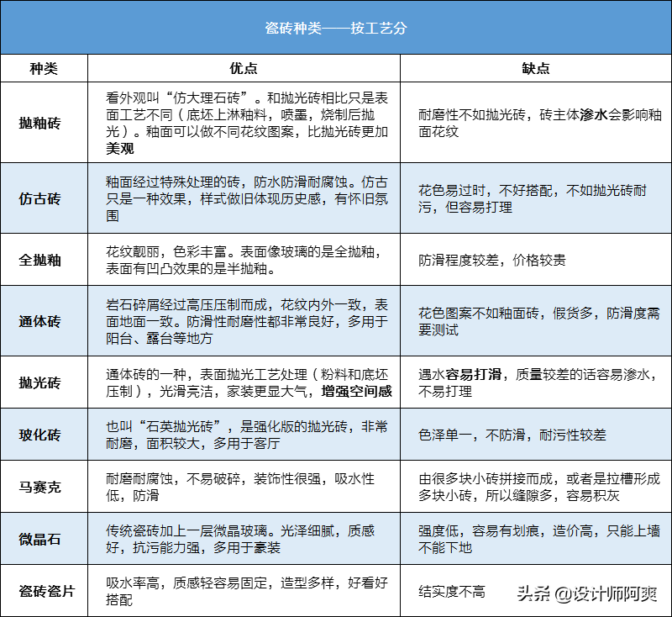672x617 pixels.
Task: Click the 微晶石 row label
Action: tap(39, 539)
